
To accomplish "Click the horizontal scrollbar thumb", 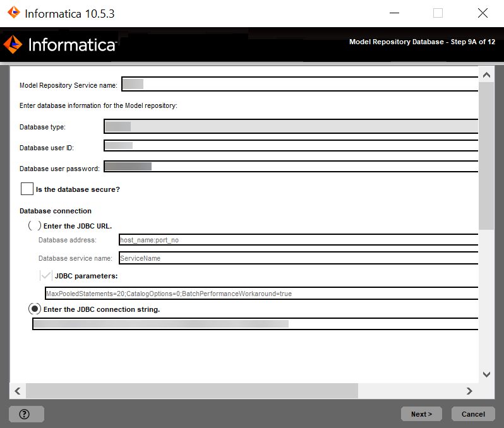I will click(x=192, y=391).
